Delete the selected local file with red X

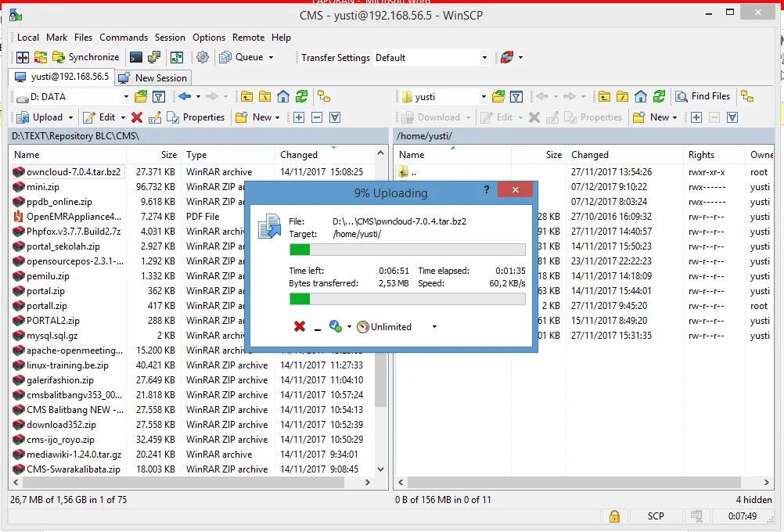(136, 117)
